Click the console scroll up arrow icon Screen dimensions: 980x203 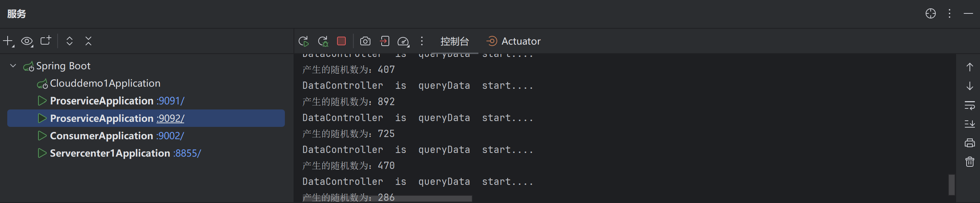pyautogui.click(x=969, y=67)
